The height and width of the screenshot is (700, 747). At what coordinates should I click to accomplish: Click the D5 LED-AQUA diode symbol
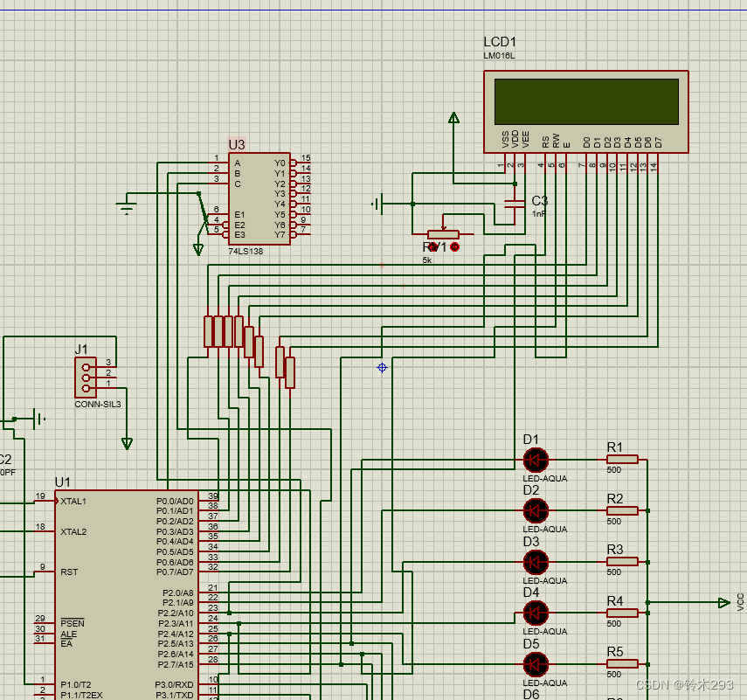(536, 664)
